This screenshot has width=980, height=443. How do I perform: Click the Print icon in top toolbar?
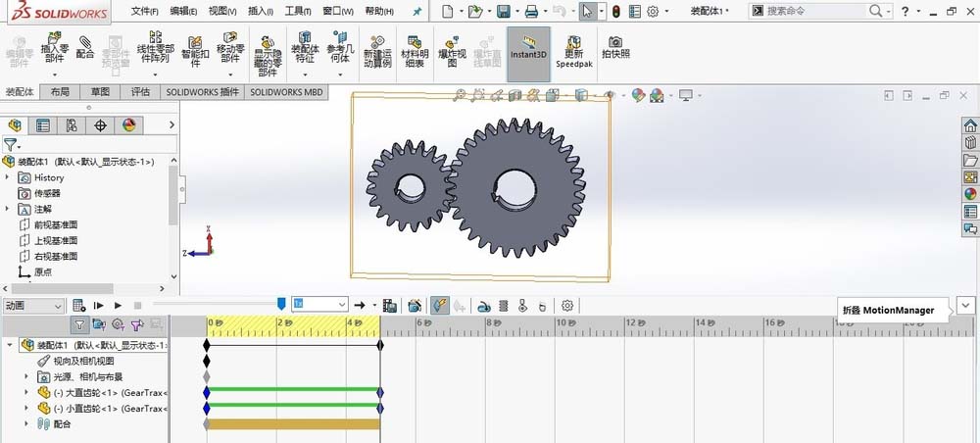click(531, 11)
